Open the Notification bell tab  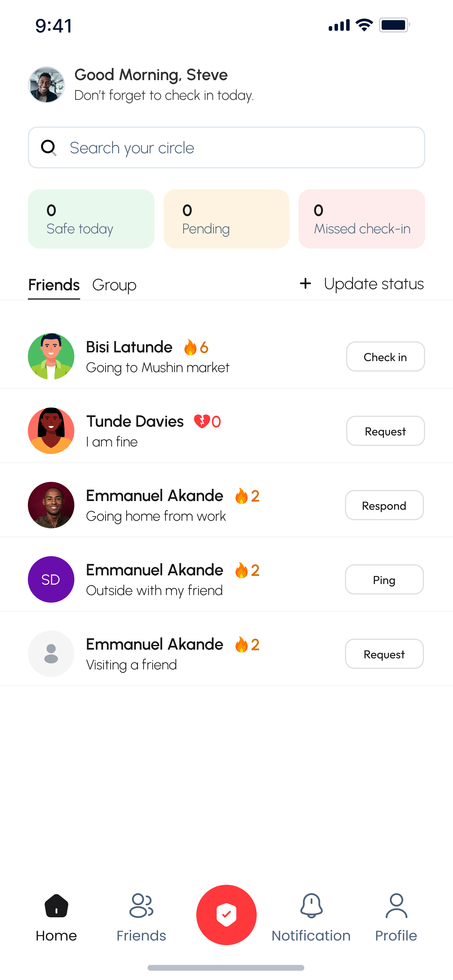pyautogui.click(x=311, y=906)
